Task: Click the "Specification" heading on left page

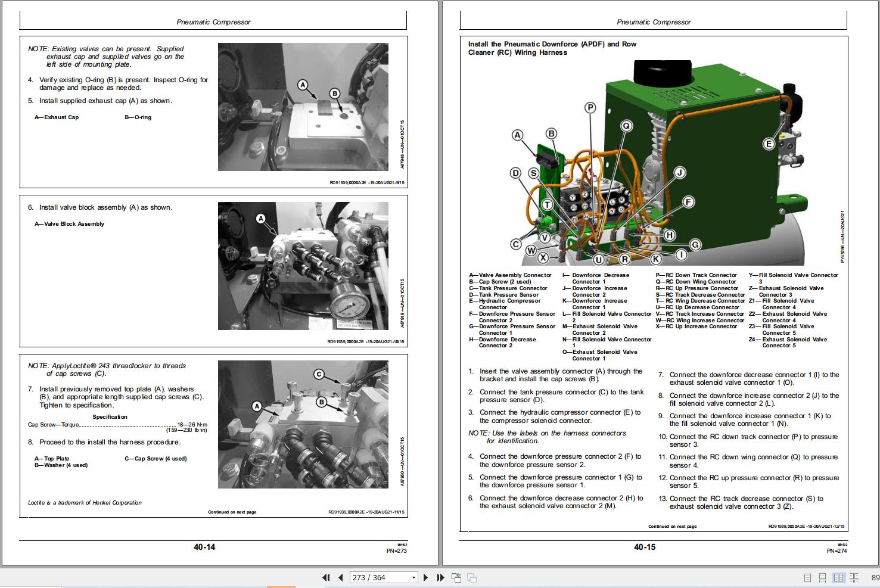Action: tap(110, 417)
